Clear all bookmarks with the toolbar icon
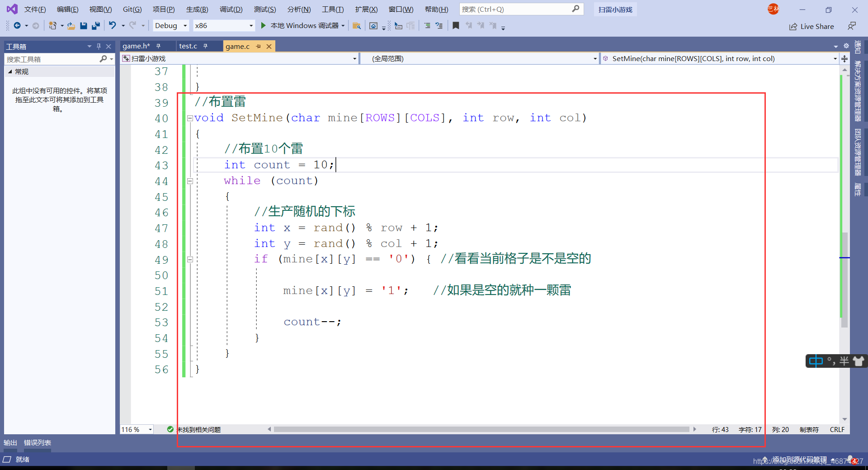 point(493,26)
